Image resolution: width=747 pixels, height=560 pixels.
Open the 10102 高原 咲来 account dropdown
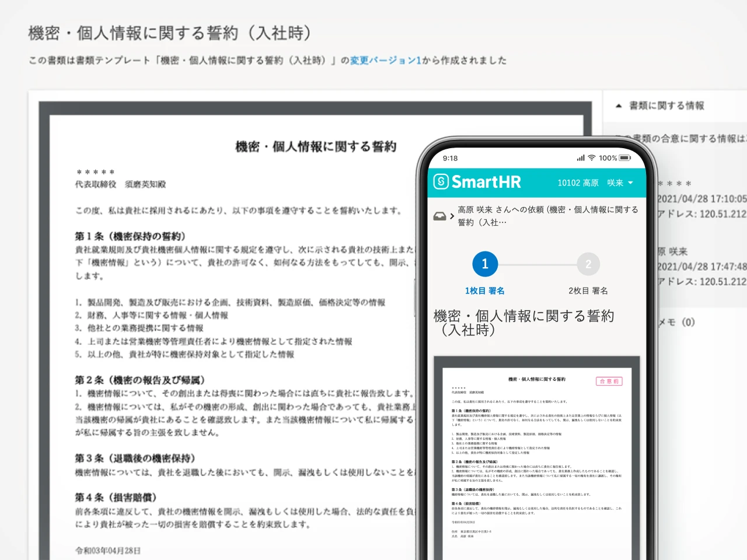click(x=595, y=183)
